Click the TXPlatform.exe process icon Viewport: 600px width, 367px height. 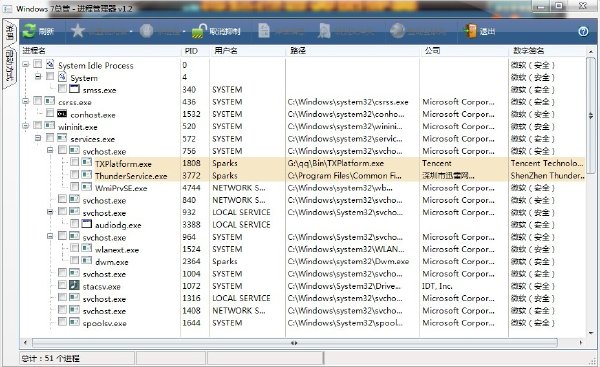click(x=87, y=162)
